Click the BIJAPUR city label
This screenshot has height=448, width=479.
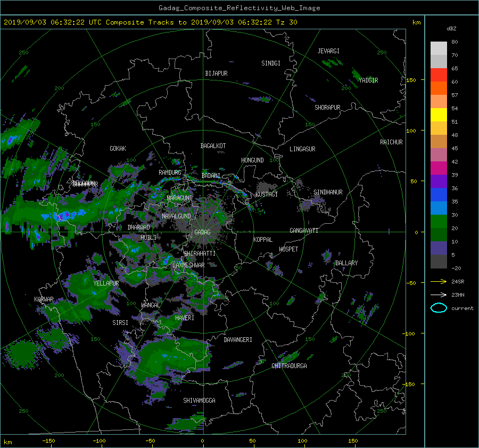[x=216, y=74]
